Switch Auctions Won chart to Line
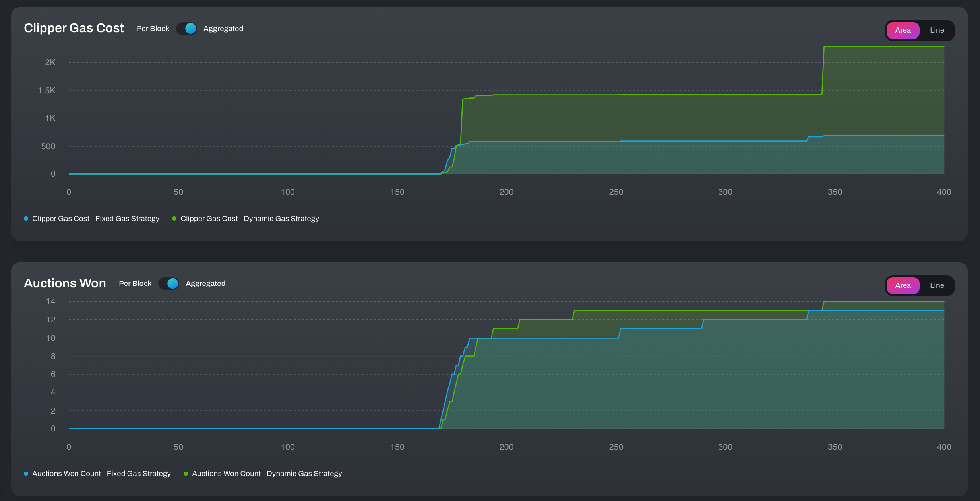This screenshot has width=980, height=501. click(x=937, y=285)
